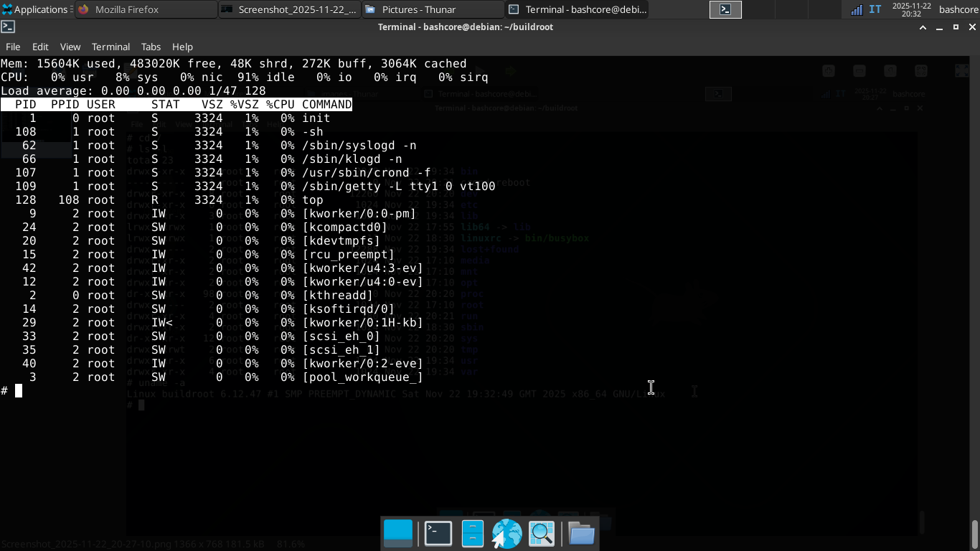980x551 pixels.
Task: Open File Manager drawer icon in dock
Action: tap(472, 534)
